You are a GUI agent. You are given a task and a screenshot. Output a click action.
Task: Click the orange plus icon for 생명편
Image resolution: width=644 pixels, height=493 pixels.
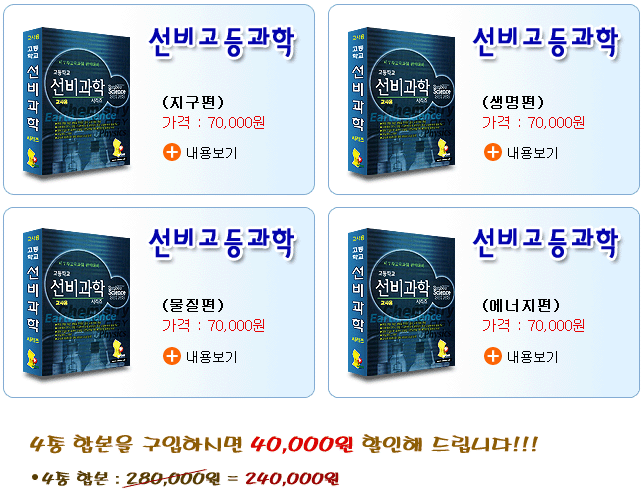pyautogui.click(x=492, y=152)
